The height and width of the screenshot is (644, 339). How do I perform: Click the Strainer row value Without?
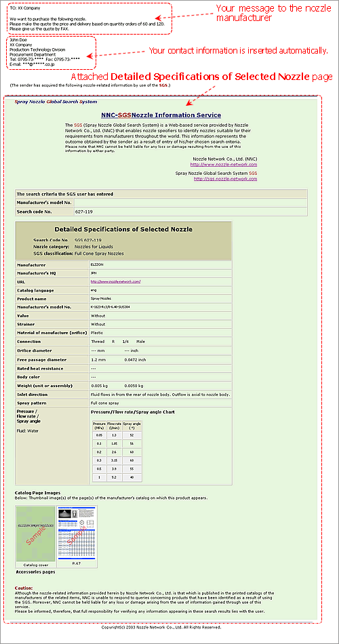pos(98,324)
